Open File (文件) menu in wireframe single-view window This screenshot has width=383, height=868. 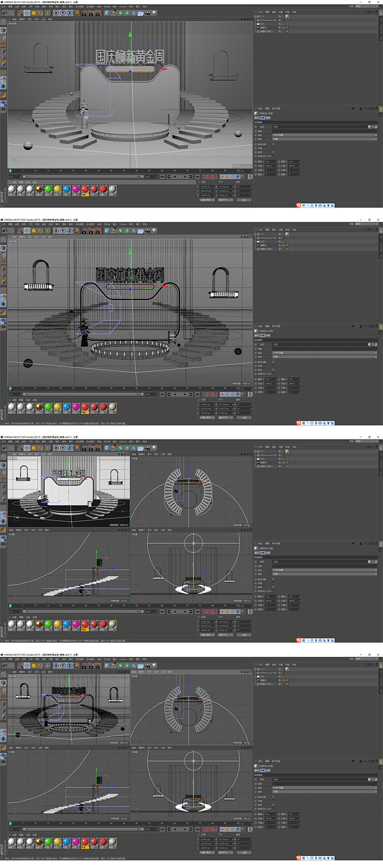3,225
